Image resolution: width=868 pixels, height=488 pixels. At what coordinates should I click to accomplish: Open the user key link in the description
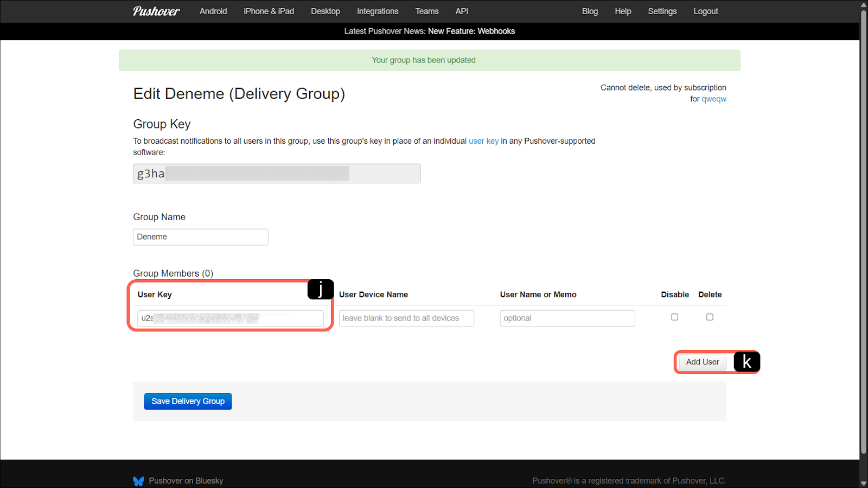[483, 141]
